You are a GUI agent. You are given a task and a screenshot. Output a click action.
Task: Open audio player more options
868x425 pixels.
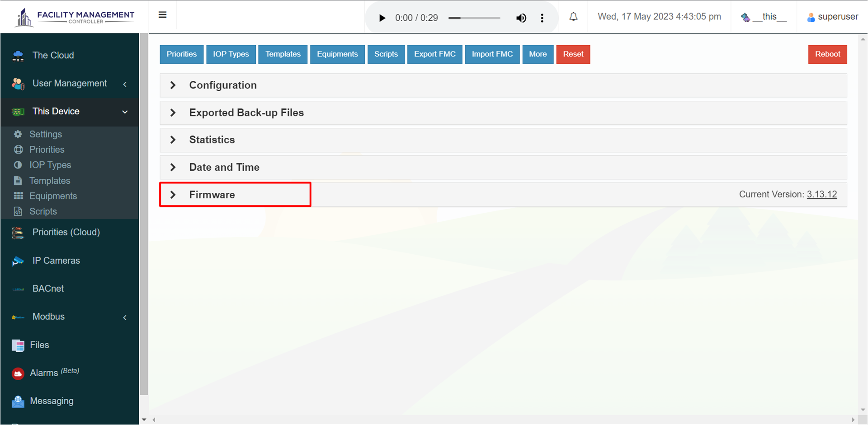pos(542,18)
